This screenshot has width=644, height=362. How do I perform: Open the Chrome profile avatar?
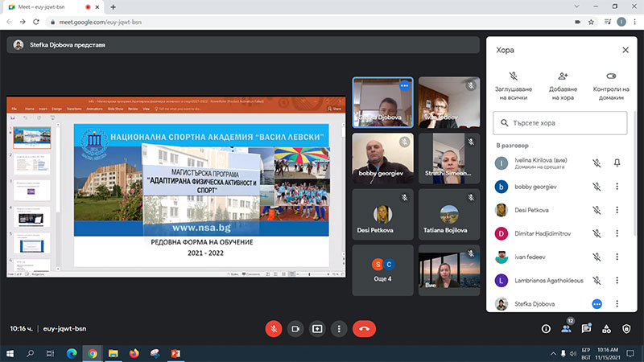pos(621,22)
